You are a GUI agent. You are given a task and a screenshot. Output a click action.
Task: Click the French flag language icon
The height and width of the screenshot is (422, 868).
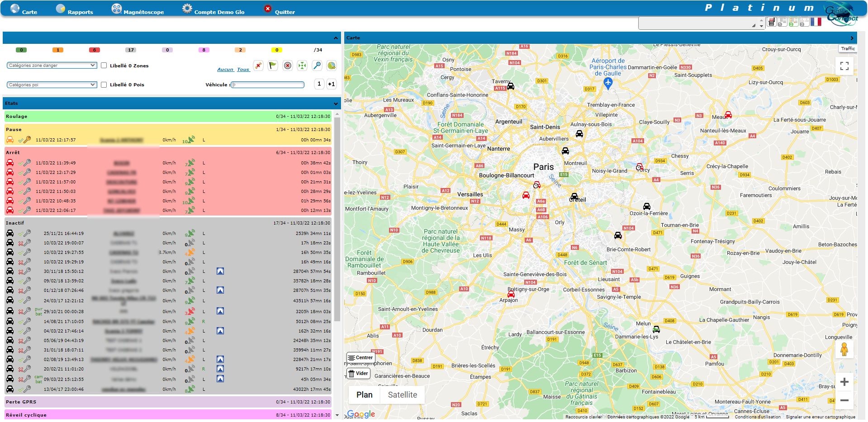[816, 22]
